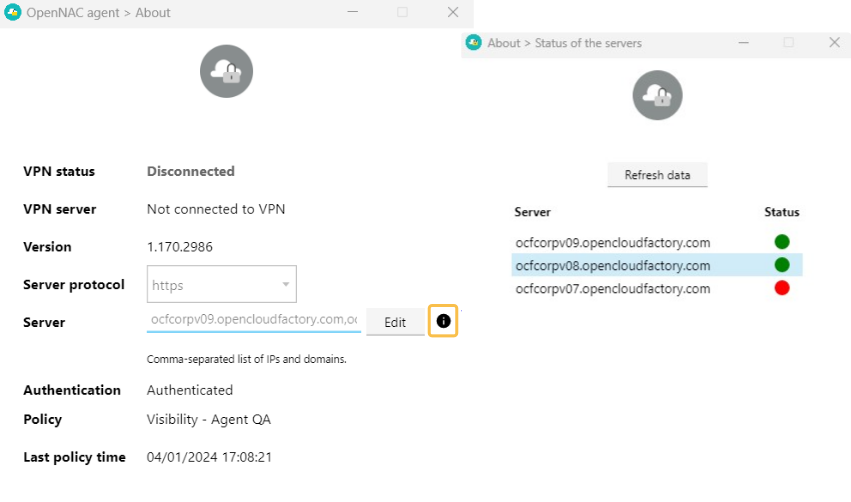Click green status dot for ocfcorpv09
This screenshot has height=502, width=851.
[x=782, y=242]
